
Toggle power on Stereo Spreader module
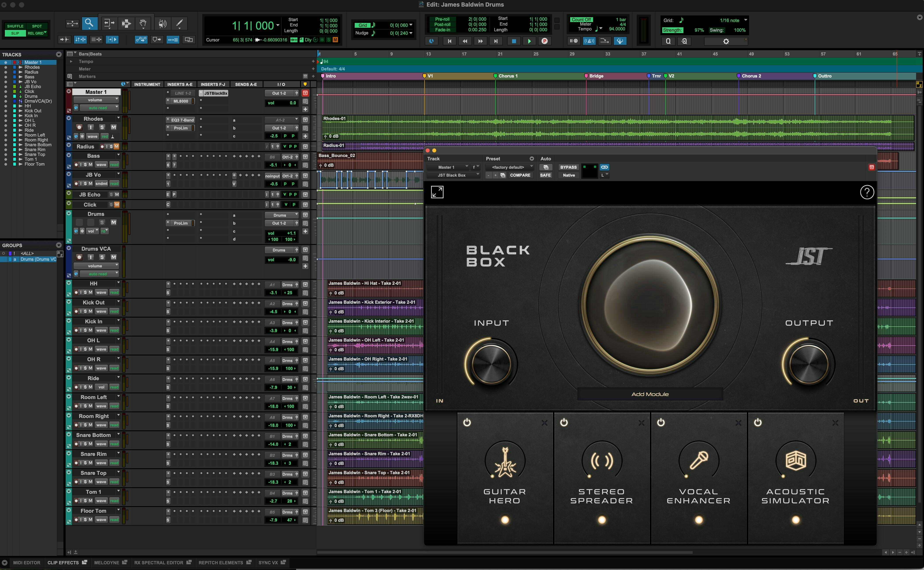click(x=564, y=422)
